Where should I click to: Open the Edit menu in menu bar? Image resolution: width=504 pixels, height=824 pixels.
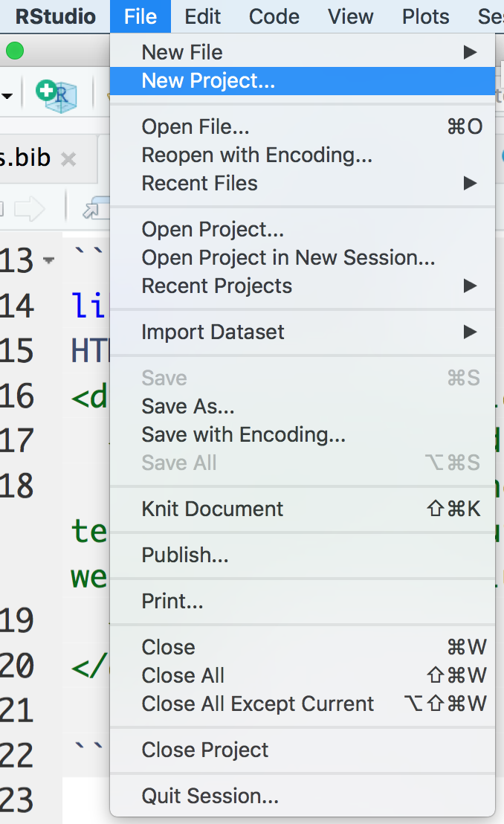pyautogui.click(x=202, y=16)
